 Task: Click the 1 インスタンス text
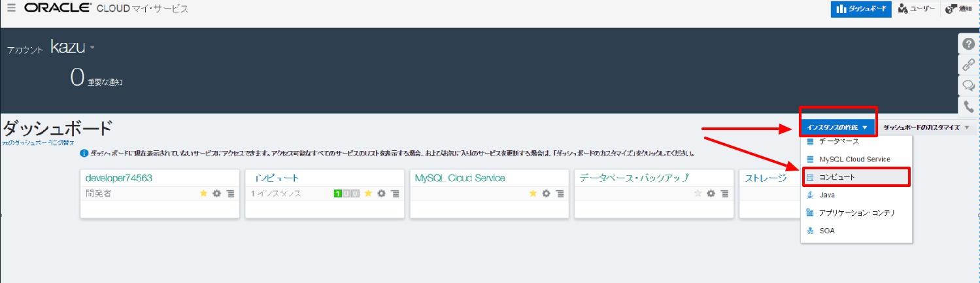coord(276,193)
